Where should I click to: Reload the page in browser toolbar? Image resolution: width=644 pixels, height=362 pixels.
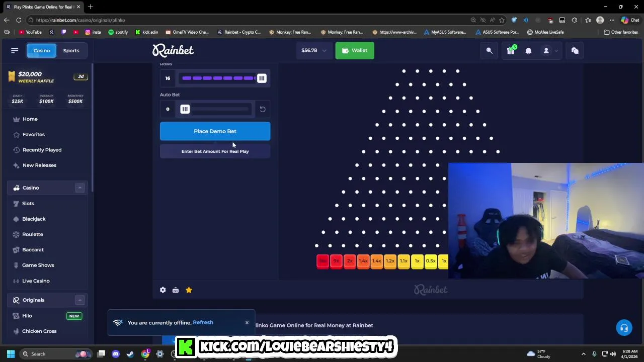(x=19, y=20)
